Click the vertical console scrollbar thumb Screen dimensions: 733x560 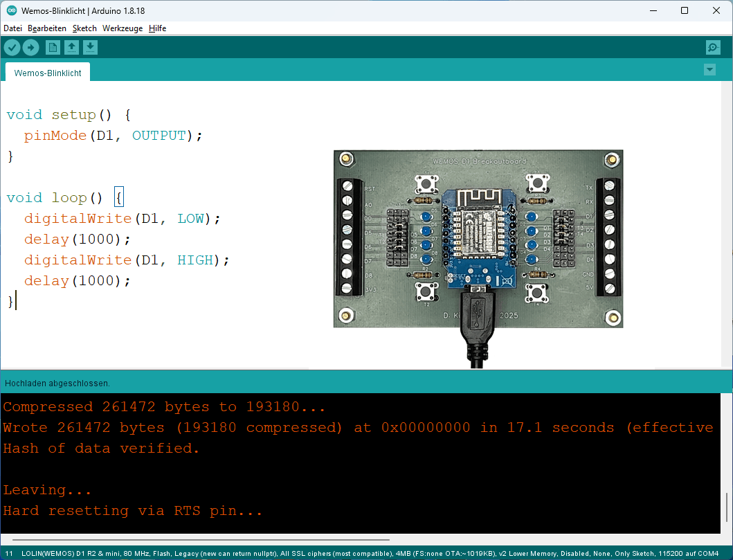click(x=727, y=507)
